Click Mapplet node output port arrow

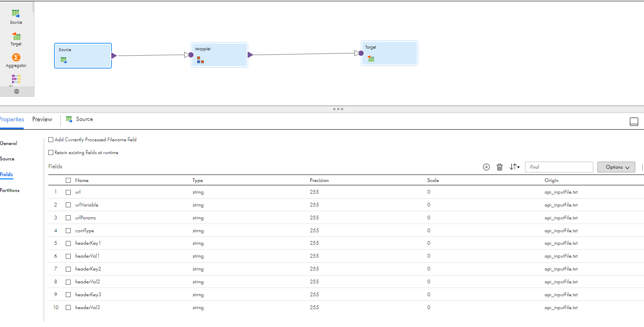tap(250, 55)
